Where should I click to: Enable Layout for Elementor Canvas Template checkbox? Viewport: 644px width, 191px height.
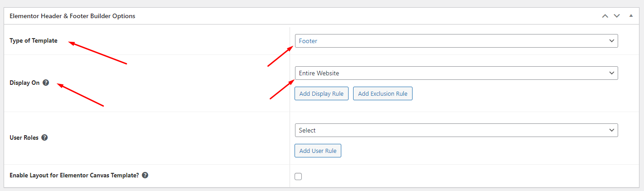point(298,176)
